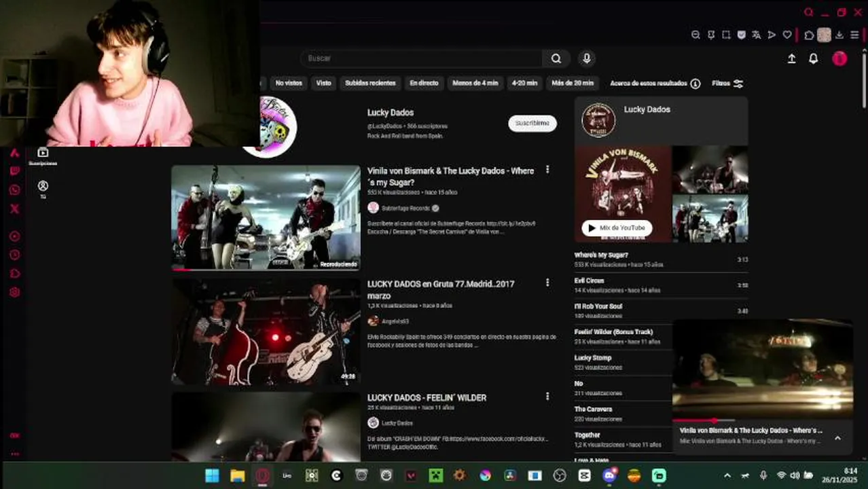Click the YouTube search magnifier button
Image resolution: width=868 pixels, height=489 pixels.
556,58
